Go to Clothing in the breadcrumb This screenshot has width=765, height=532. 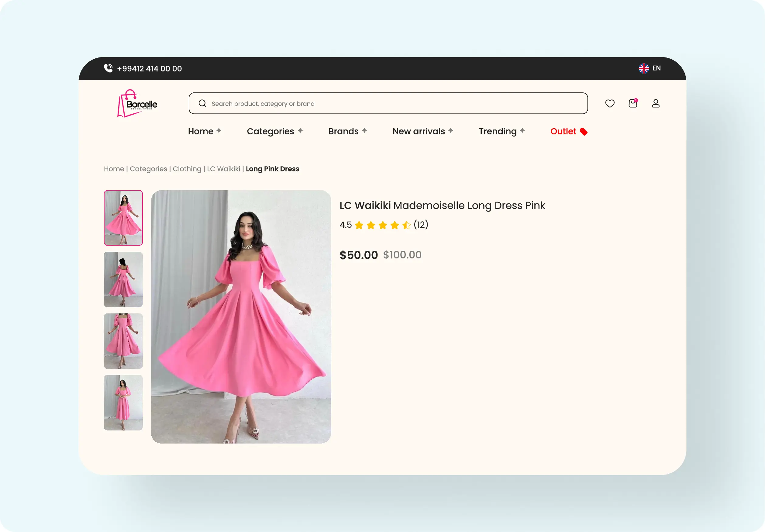(187, 169)
